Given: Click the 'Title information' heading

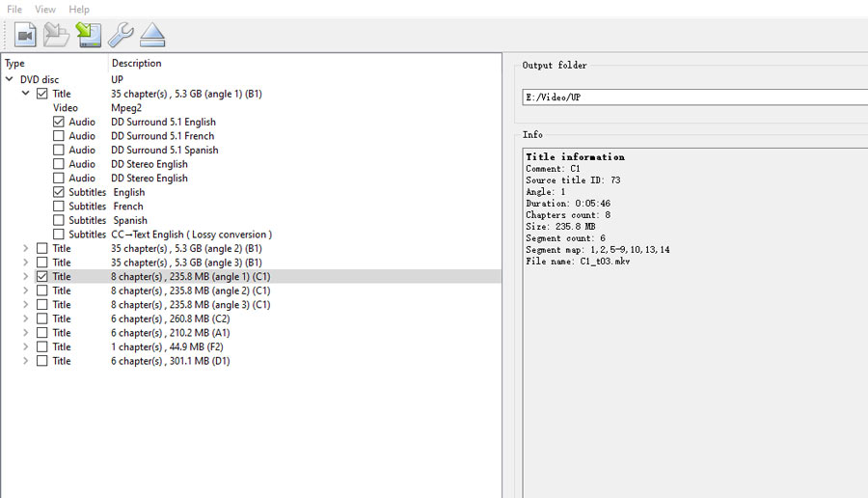Looking at the screenshot, I should pyautogui.click(x=575, y=156).
